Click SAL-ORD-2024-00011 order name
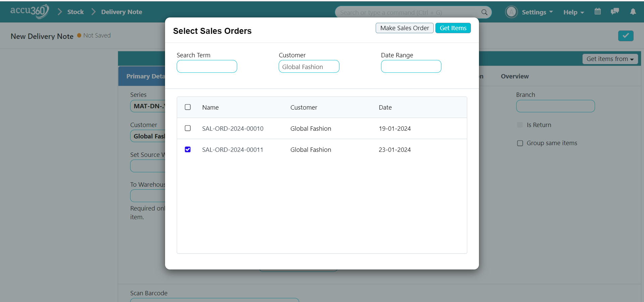The width and height of the screenshot is (644, 302). (232, 149)
